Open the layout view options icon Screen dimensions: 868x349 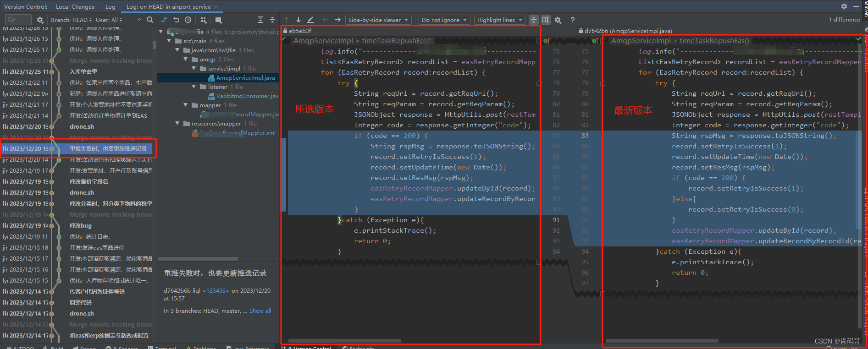[218, 20]
